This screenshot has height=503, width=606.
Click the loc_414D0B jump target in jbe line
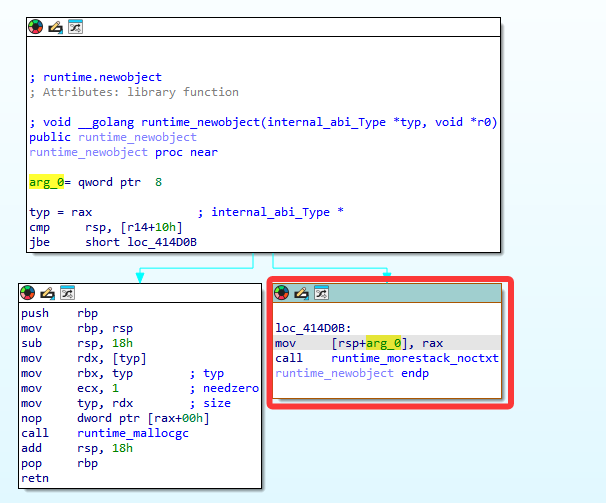pos(162,242)
